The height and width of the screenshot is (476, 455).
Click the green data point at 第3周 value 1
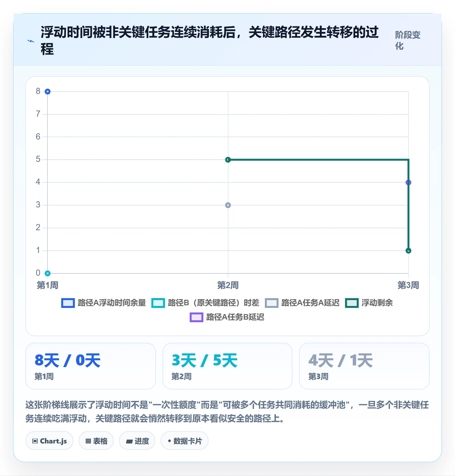click(409, 251)
